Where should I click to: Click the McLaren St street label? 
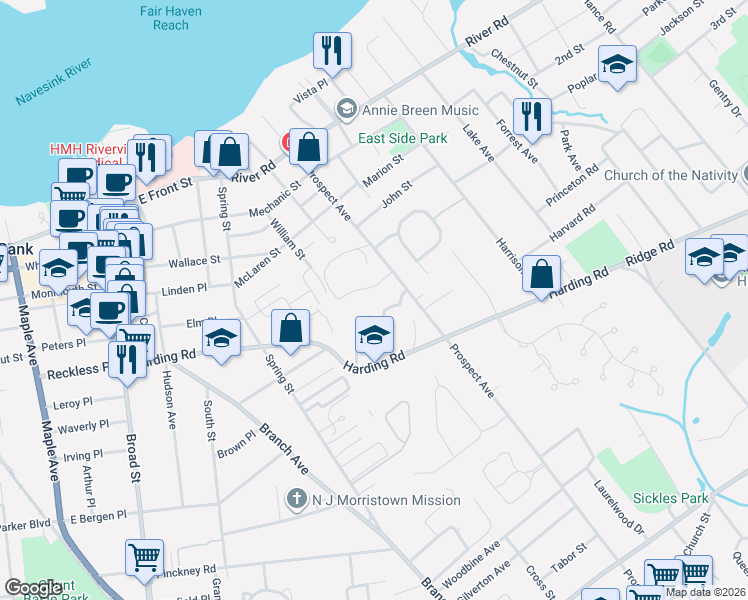click(x=258, y=268)
